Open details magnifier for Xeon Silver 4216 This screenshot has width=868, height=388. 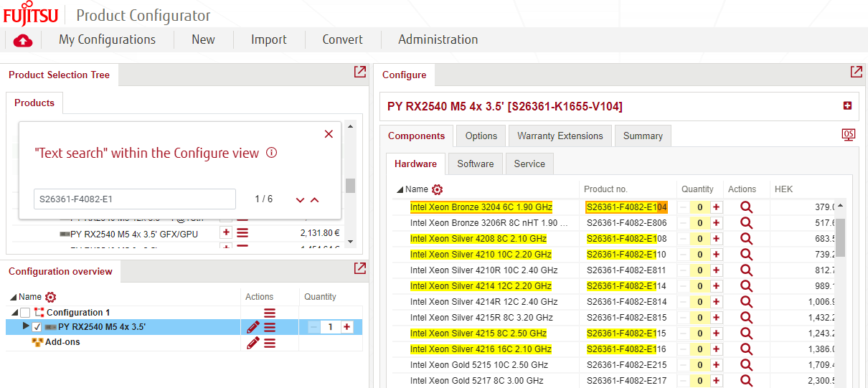pos(746,349)
